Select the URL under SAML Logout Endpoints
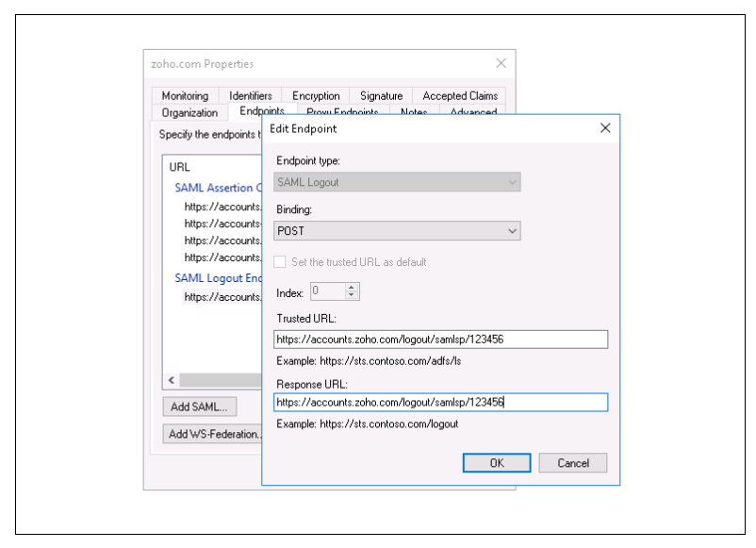This screenshot has width=756, height=548. [222, 297]
